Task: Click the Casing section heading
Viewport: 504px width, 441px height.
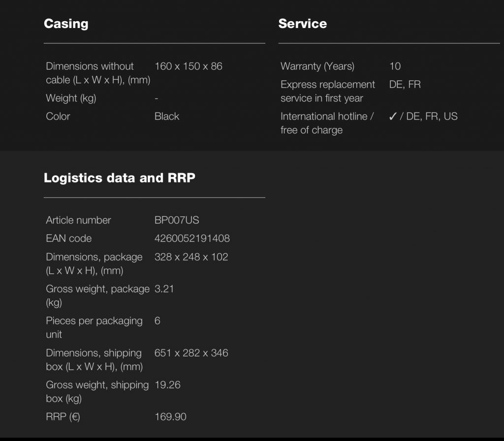Action: click(66, 24)
